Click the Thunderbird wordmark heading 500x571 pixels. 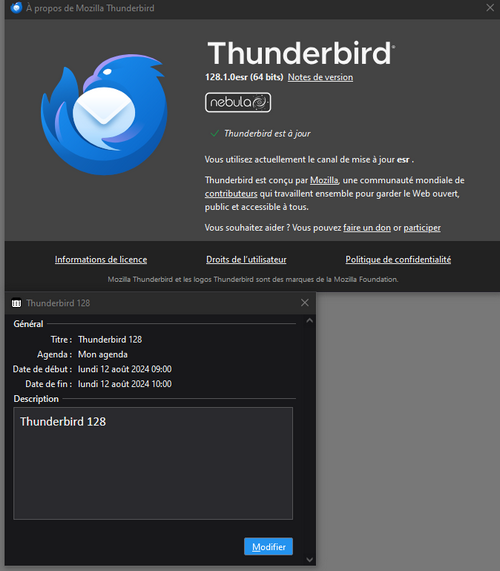coord(301,53)
